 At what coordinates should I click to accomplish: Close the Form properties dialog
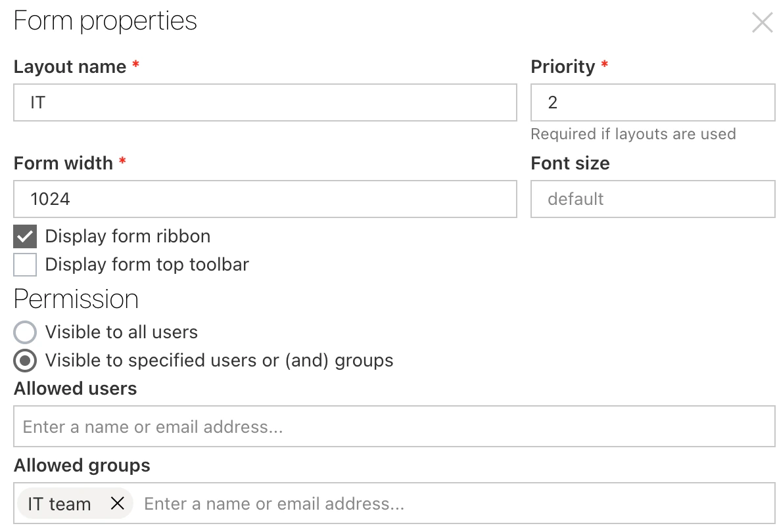pyautogui.click(x=762, y=22)
